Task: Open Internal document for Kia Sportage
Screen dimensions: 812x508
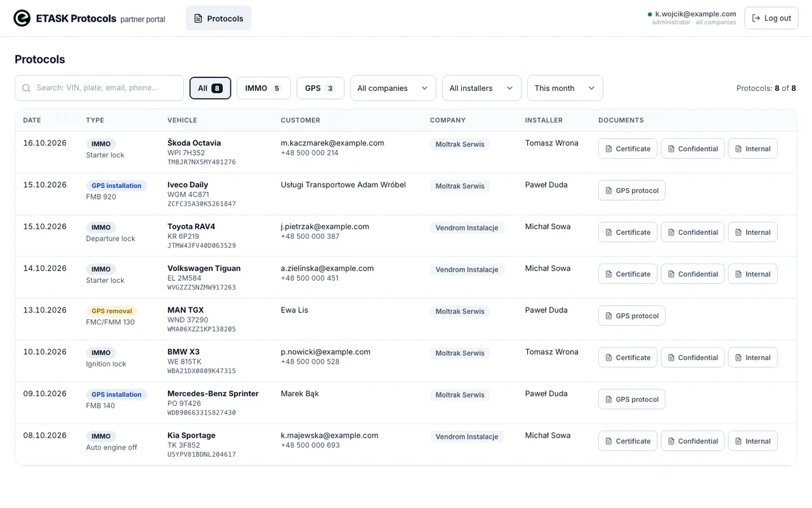Action: (752, 441)
